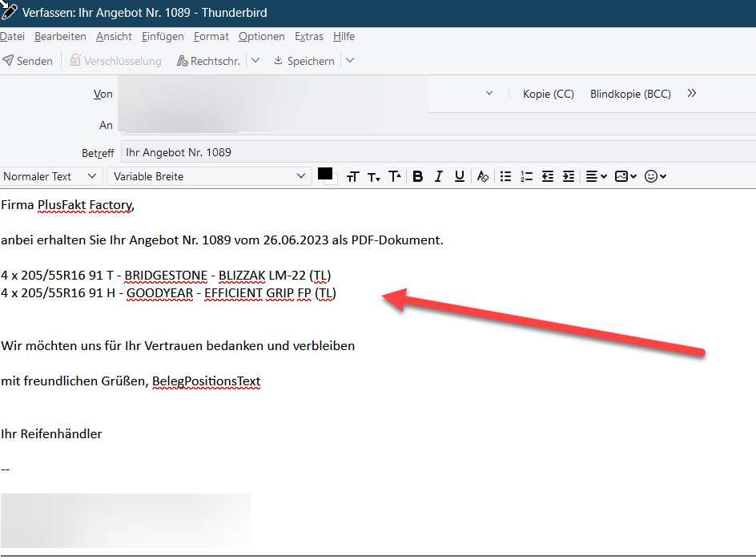Open the dropdown arrow next to Rechtschr.

pos(255,61)
